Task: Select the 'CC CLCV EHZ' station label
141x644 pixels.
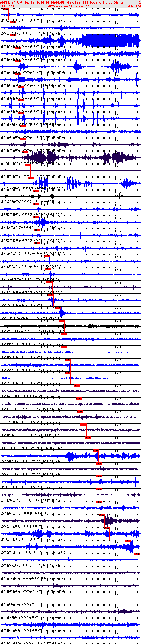Action: point(11,189)
